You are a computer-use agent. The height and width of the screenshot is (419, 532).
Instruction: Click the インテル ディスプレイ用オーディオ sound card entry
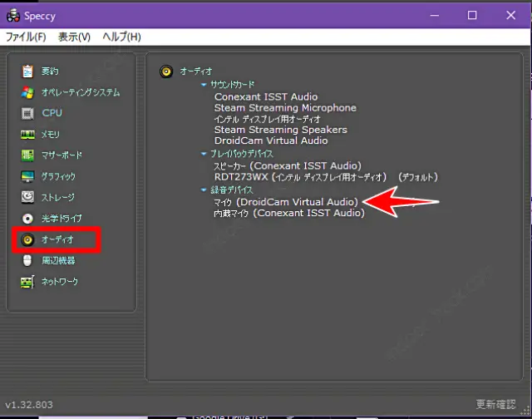tap(268, 119)
